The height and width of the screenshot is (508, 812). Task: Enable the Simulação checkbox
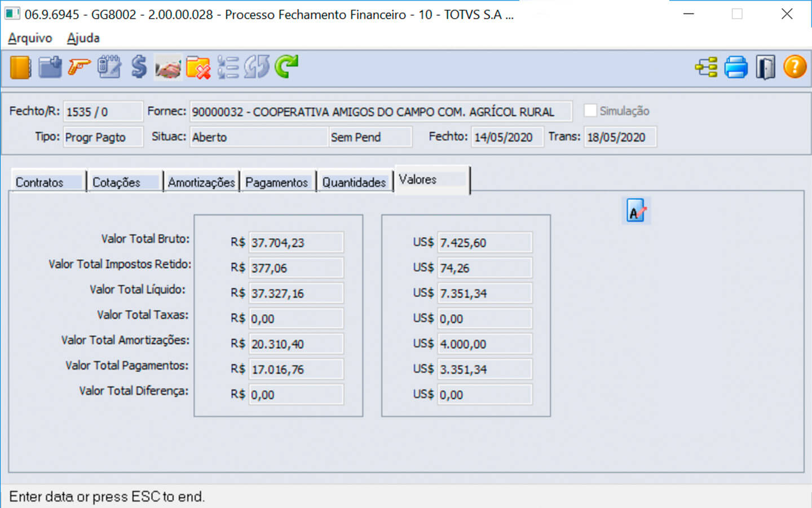click(590, 111)
